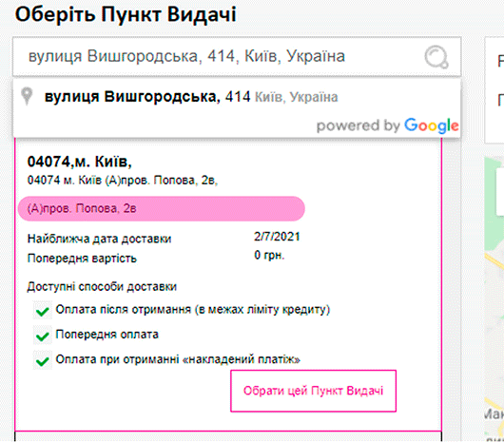Toggle Оплата після отримання checkmark
The width and height of the screenshot is (504, 442).
(43, 310)
